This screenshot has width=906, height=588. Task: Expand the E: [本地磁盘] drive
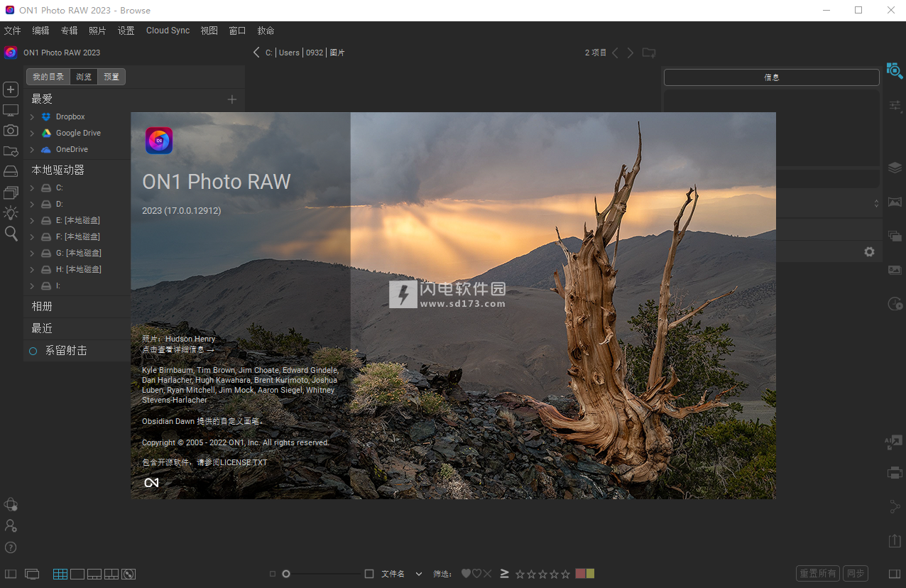pos(32,220)
